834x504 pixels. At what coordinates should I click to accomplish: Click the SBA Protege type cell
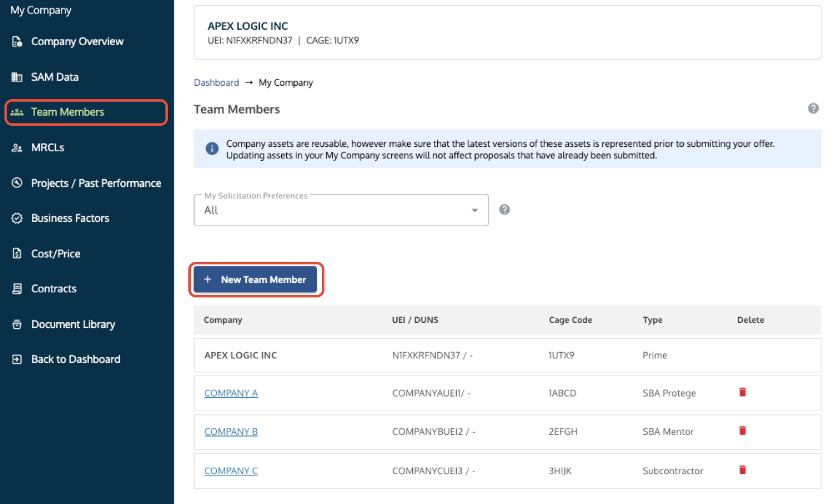pos(669,393)
